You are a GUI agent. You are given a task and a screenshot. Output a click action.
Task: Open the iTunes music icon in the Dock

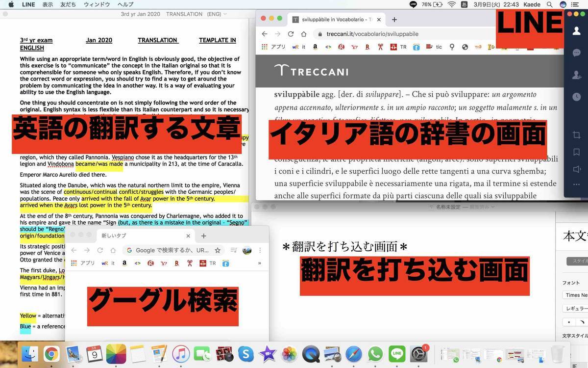click(x=181, y=354)
